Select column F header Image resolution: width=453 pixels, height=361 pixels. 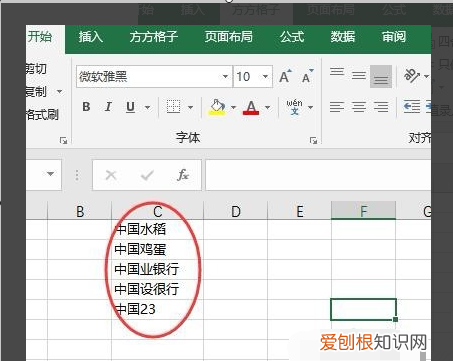point(363,211)
